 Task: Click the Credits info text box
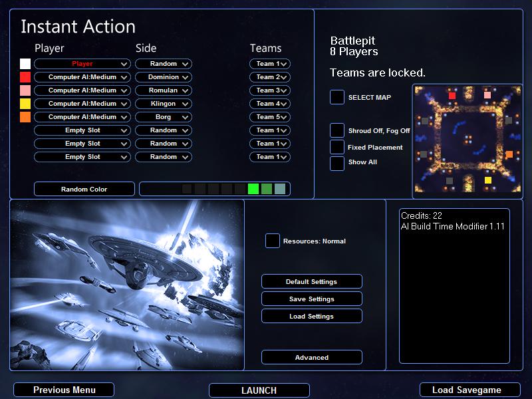pos(455,286)
